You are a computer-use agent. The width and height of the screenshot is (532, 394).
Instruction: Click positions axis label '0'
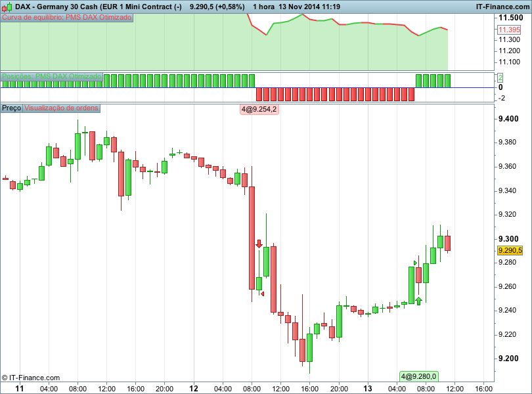[500, 87]
